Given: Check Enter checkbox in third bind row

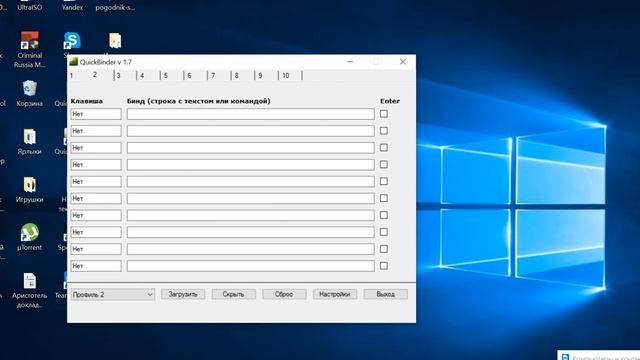Looking at the screenshot, I should [x=384, y=147].
